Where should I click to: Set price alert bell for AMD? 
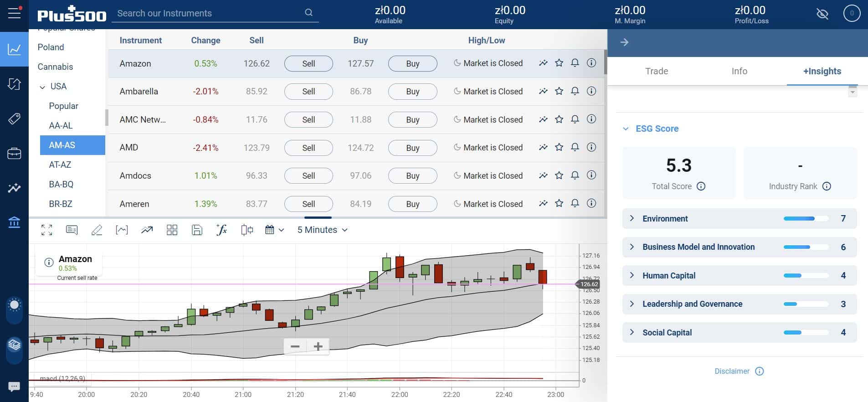click(x=575, y=147)
